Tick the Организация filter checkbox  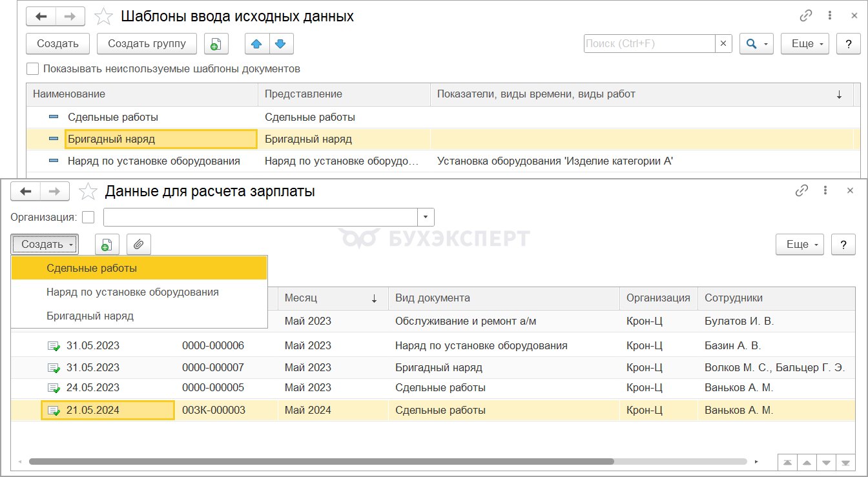tap(88, 217)
